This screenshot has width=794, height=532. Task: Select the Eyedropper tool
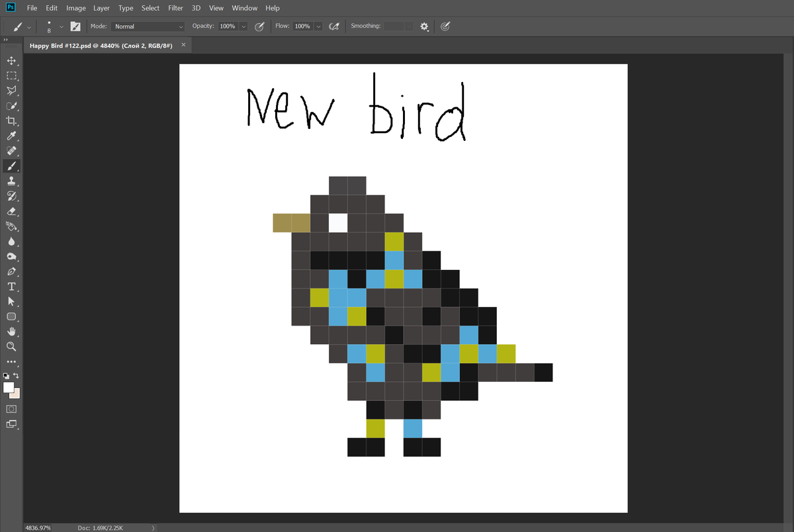pos(11,136)
